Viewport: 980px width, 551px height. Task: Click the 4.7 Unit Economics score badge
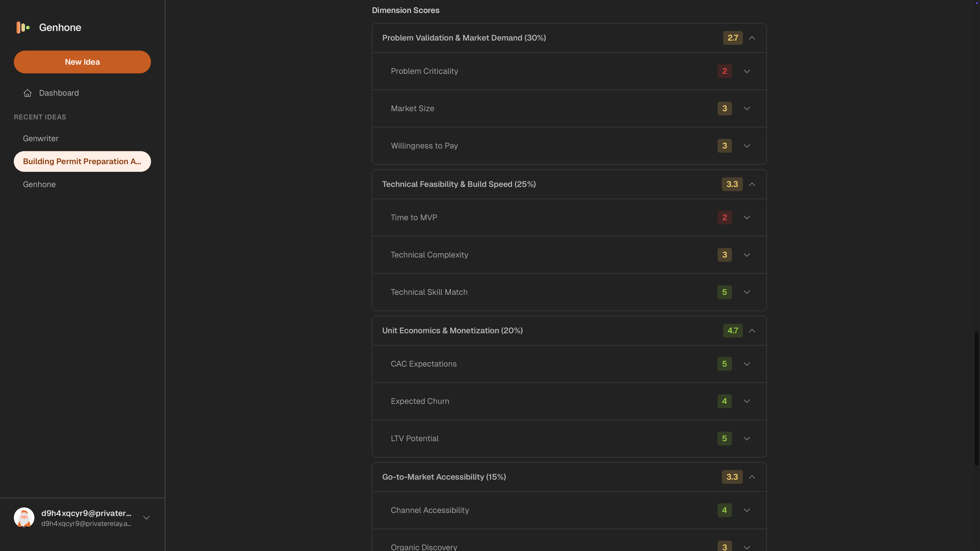(733, 330)
